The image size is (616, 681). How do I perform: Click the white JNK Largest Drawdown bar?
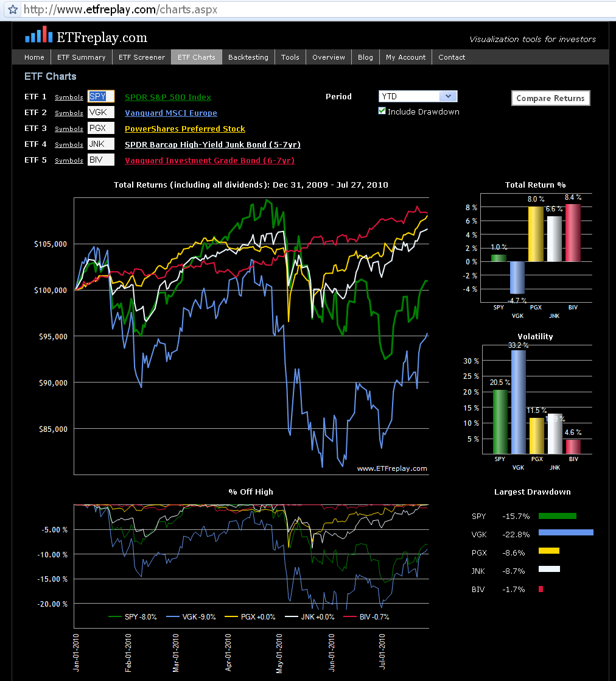549,569
